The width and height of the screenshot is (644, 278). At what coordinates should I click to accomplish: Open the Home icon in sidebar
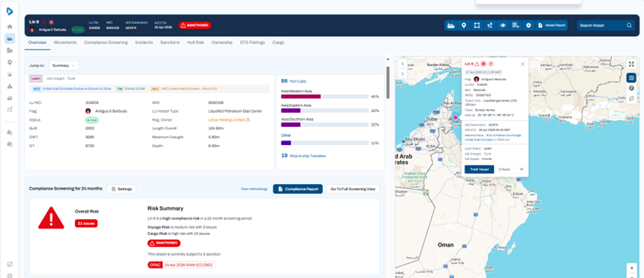[10, 27]
